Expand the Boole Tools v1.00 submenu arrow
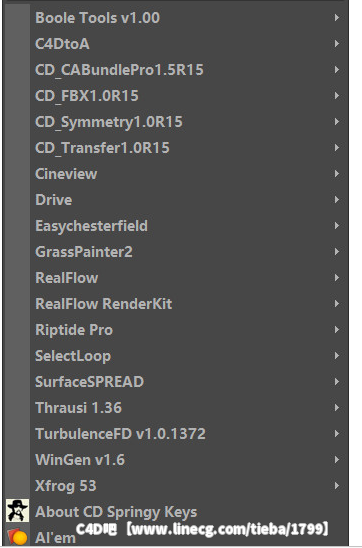 point(336,17)
